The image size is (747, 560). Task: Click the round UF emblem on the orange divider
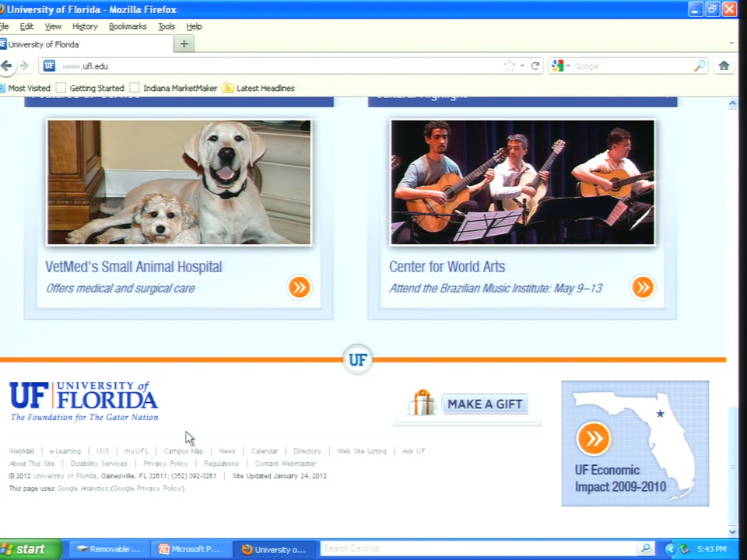pyautogui.click(x=358, y=359)
